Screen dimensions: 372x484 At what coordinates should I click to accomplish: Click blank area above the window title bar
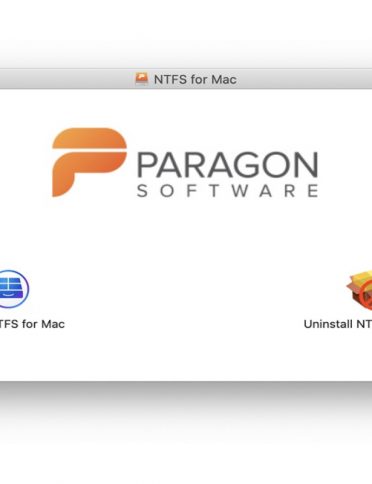(x=186, y=33)
